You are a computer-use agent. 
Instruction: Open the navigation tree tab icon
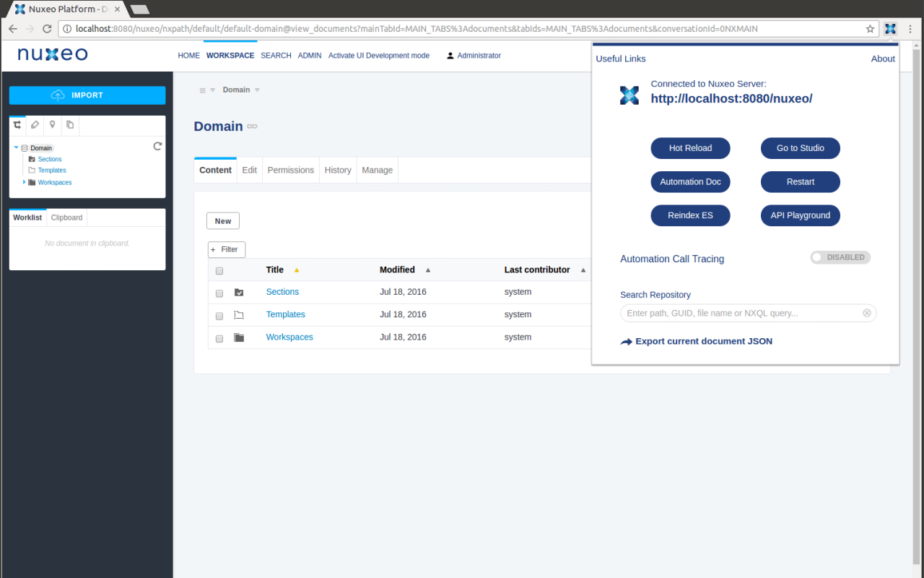pos(17,125)
